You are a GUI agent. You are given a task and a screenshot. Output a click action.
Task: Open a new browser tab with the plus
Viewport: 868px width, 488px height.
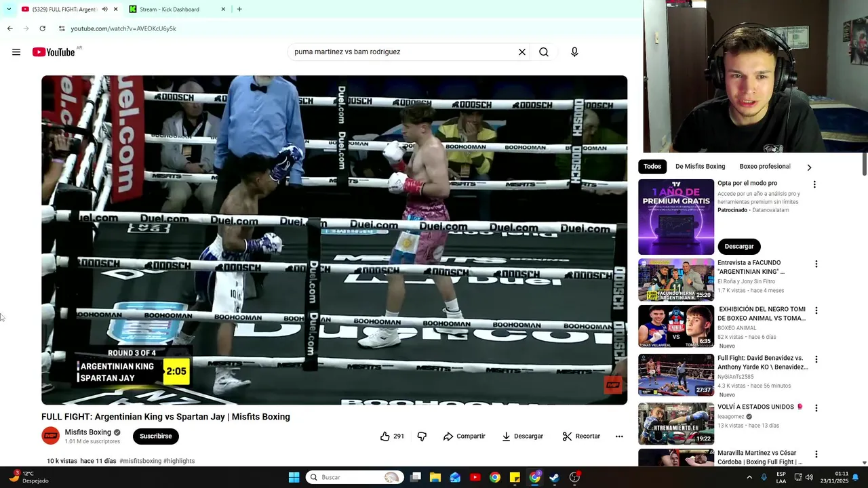tap(239, 9)
